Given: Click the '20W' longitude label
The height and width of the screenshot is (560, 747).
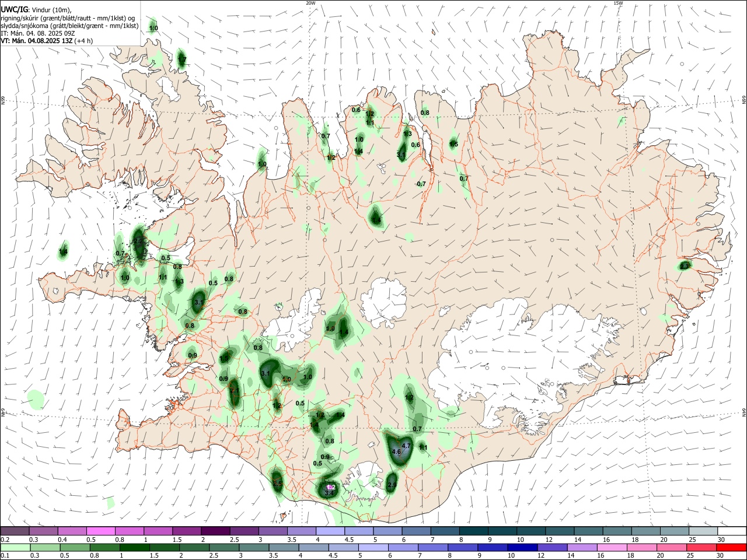Looking at the screenshot, I should click(x=310, y=3).
